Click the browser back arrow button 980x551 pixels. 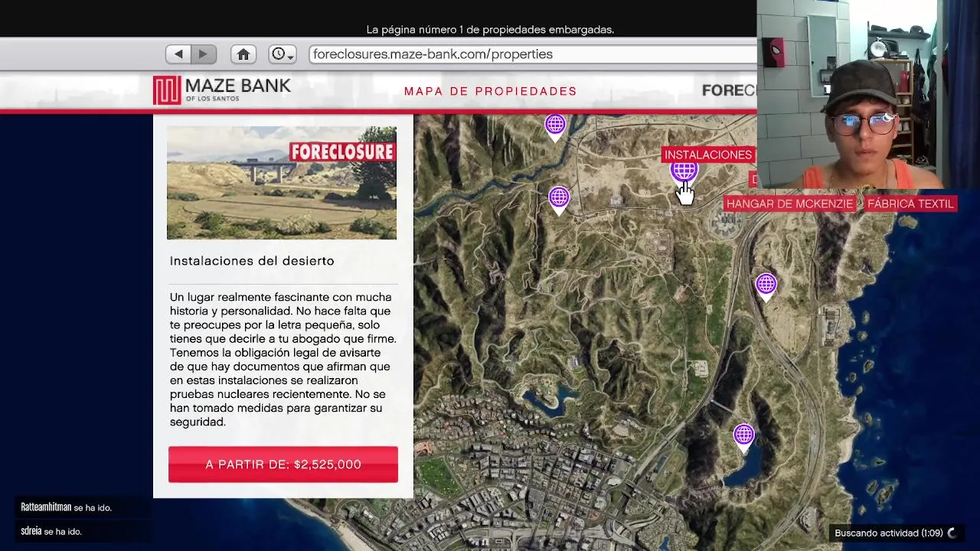tap(178, 54)
